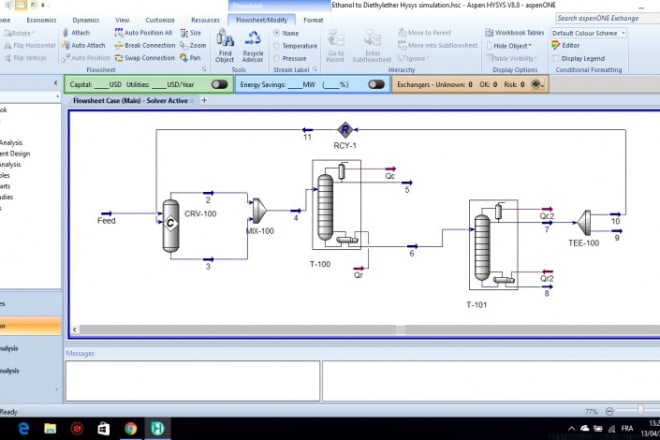Toggle the economics Capital switch
Screen dimensions: 660x440
219,84
